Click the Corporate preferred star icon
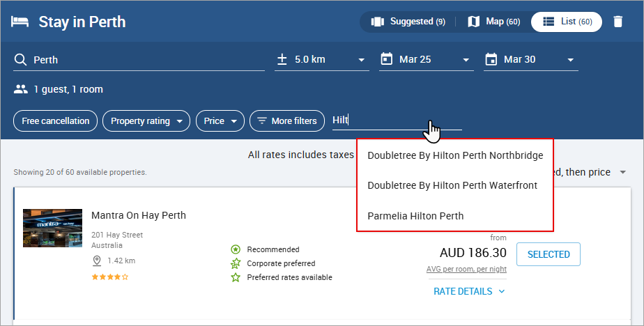This screenshot has width=644, height=326. click(x=236, y=263)
